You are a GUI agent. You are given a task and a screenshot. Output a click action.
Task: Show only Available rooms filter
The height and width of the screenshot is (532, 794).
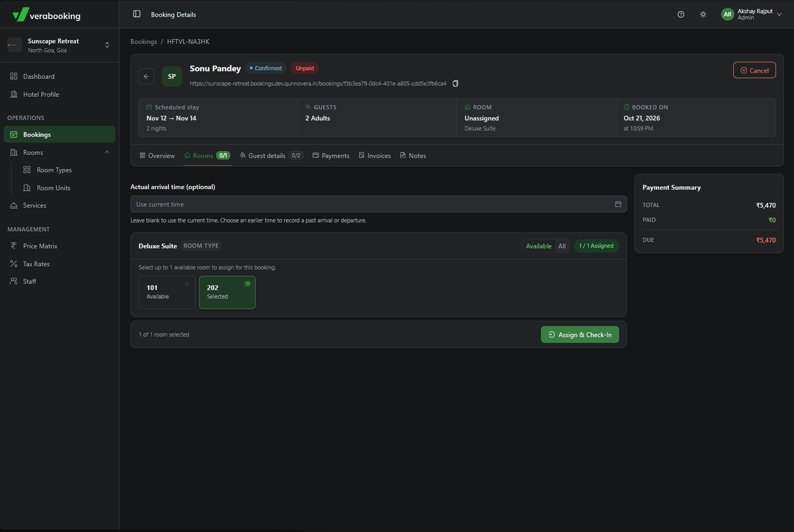(x=539, y=246)
